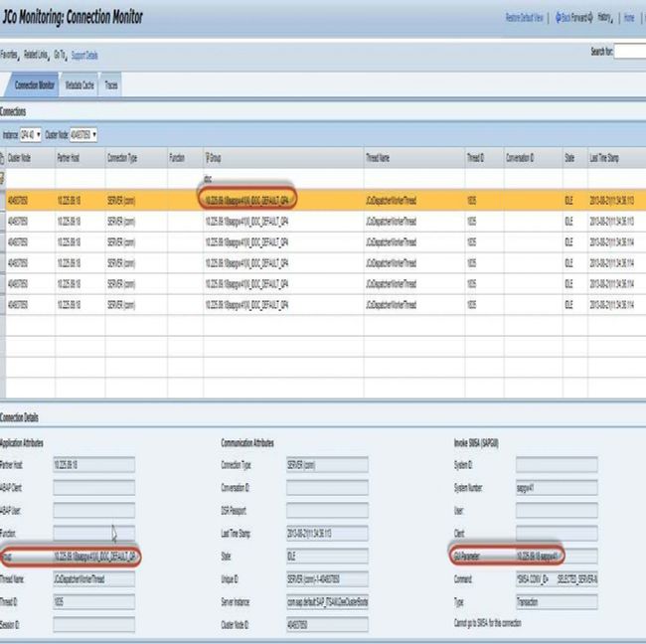646x644 pixels.
Task: Click the Cluster Node ID field
Action: [x=327, y=625]
